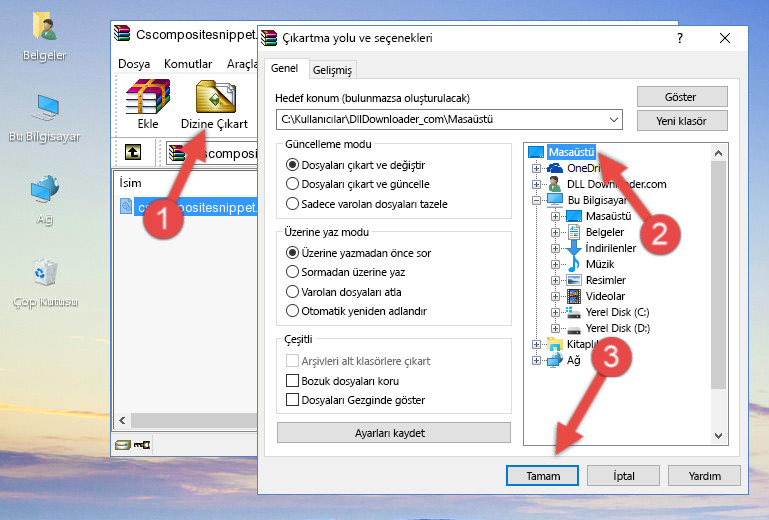Viewport: 769px width, 520px height.
Task: Click the Yeni klasör button
Action: pos(682,121)
